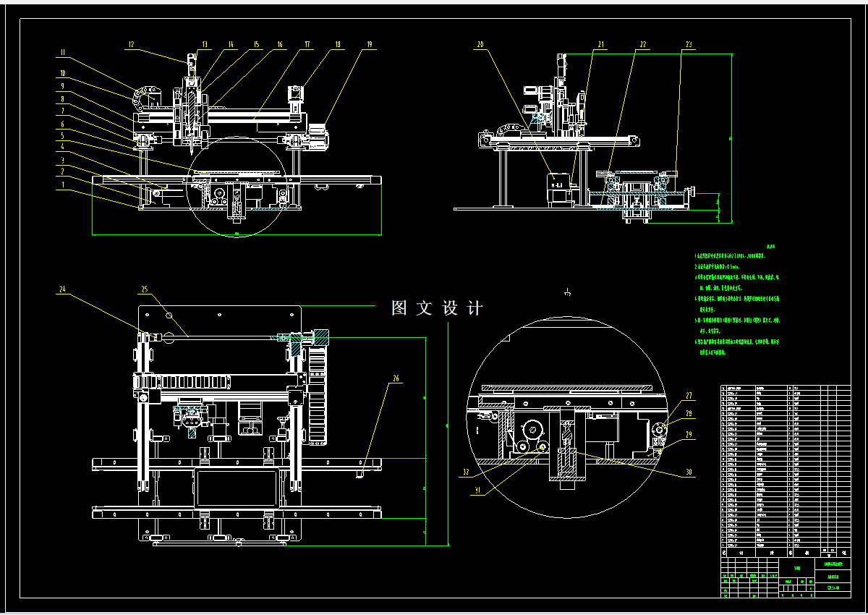This screenshot has height=615, width=868.
Task: Pick callout 20 in side view
Action: 480,44
